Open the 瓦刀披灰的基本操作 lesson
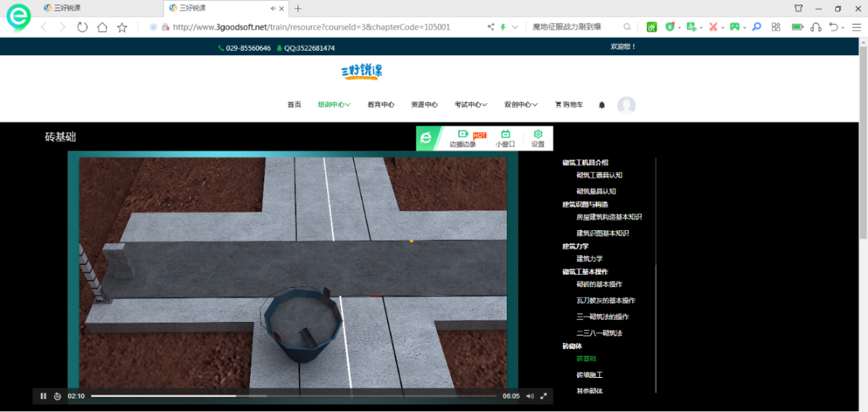This screenshot has height=412, width=868. tap(605, 301)
